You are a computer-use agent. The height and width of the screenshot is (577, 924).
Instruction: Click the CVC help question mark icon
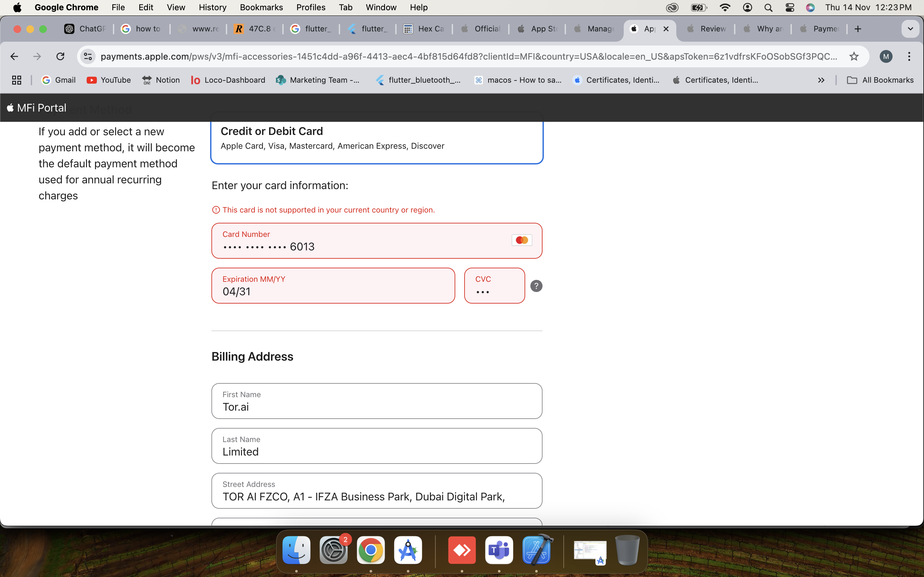coord(536,286)
